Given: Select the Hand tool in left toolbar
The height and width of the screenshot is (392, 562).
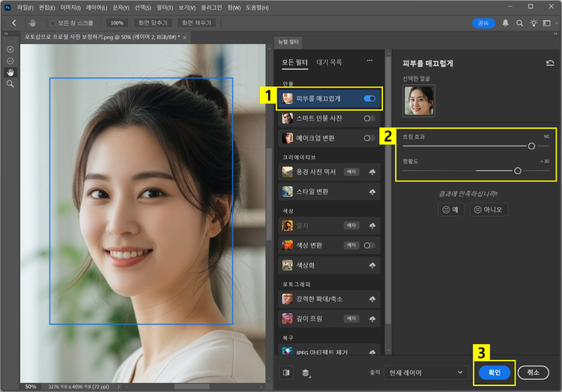Looking at the screenshot, I should coord(10,72).
